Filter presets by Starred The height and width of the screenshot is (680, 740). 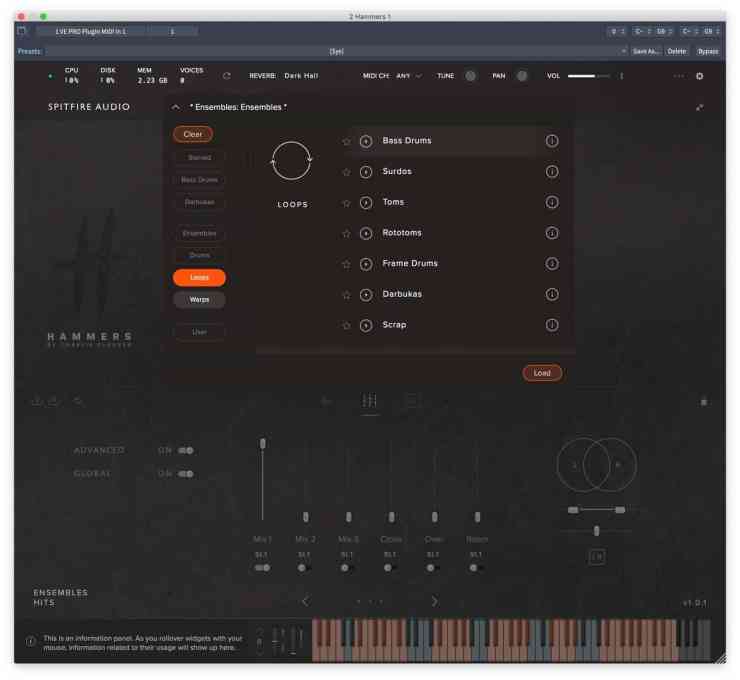coord(199,158)
